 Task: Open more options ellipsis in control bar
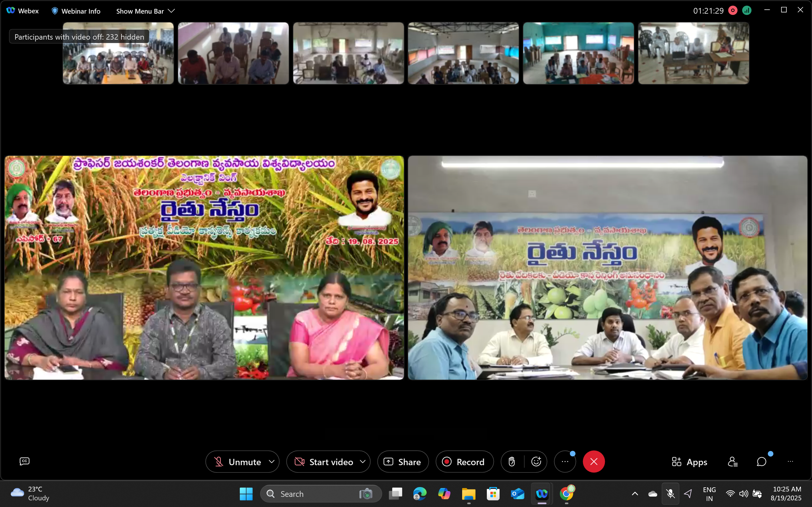click(565, 462)
